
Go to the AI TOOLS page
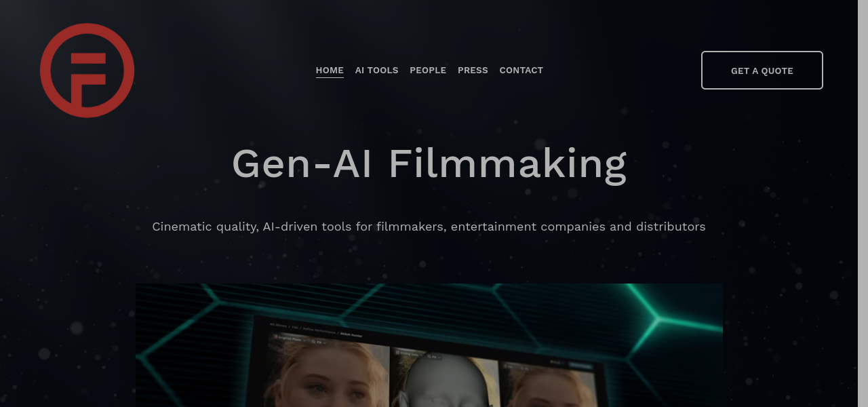tap(377, 71)
